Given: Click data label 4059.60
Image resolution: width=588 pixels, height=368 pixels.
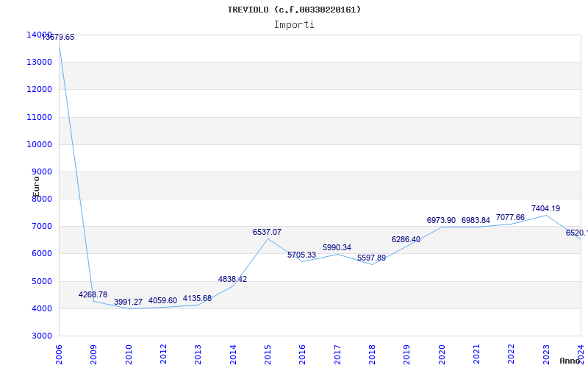Looking at the screenshot, I should coord(162,301).
